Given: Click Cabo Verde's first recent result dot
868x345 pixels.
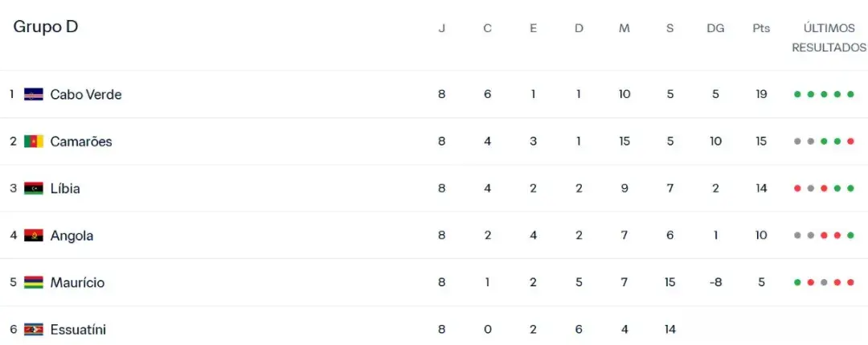Looking at the screenshot, I should click(x=797, y=94).
